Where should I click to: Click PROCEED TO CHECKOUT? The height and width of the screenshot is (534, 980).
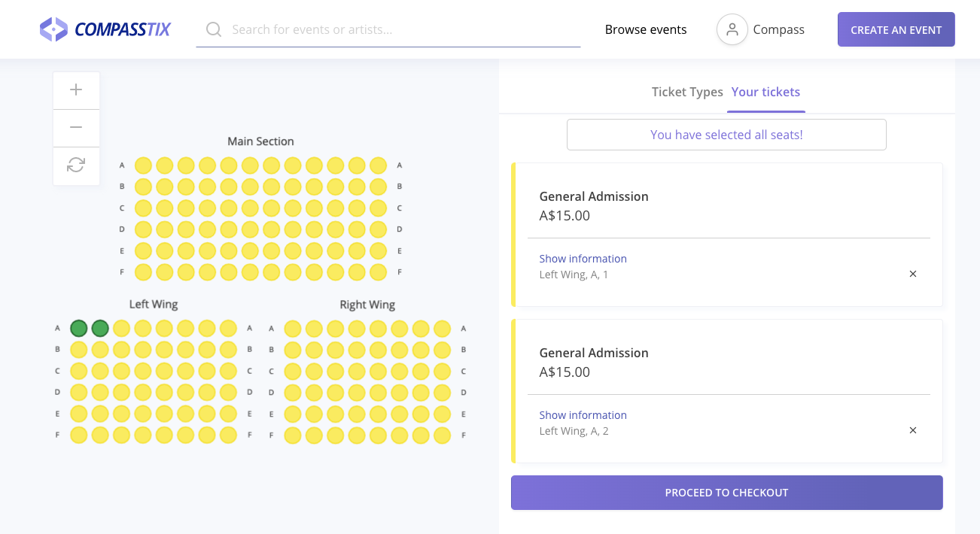pyautogui.click(x=726, y=493)
